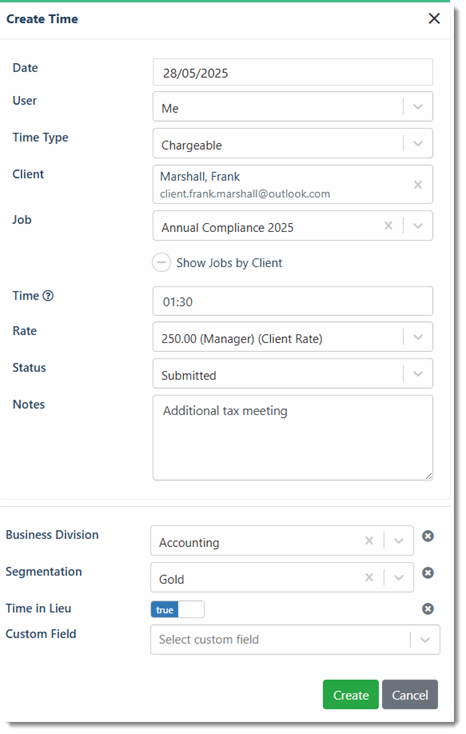Toggle the Time in Lieu switch

[x=178, y=609]
